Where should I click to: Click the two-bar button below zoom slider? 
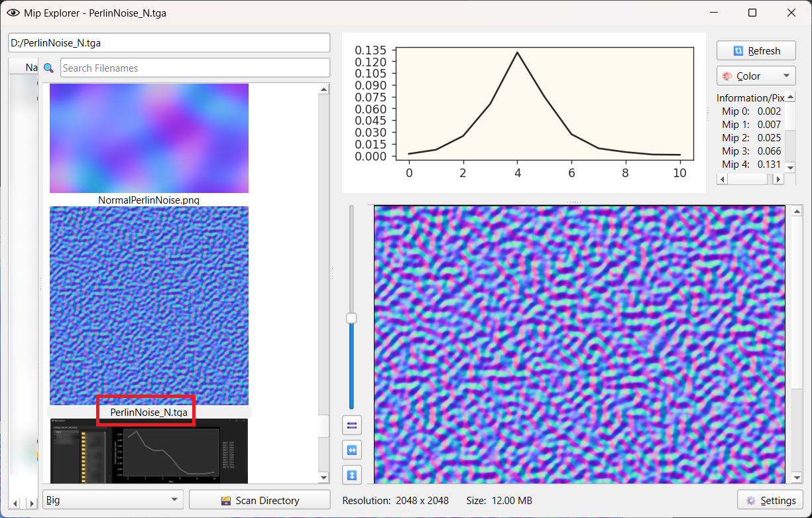pyautogui.click(x=352, y=424)
